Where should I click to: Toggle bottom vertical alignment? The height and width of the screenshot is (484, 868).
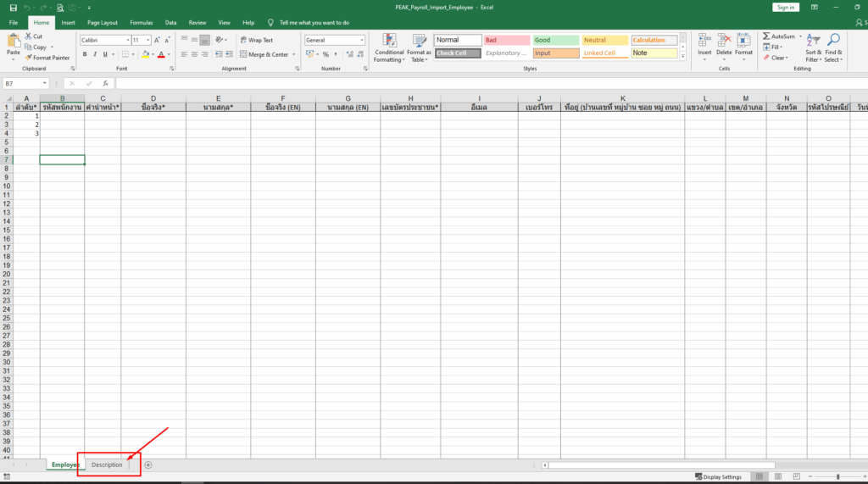pos(204,40)
